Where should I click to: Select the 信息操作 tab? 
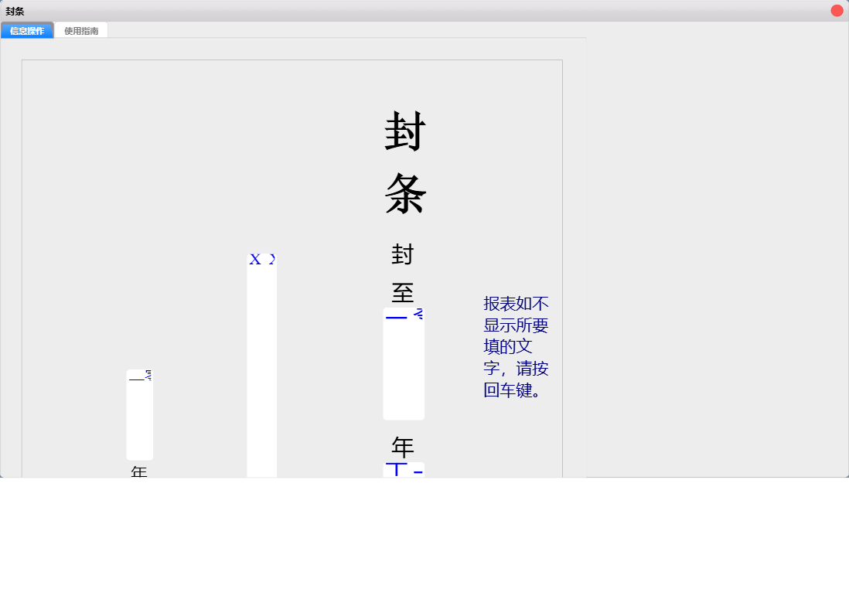(26, 30)
